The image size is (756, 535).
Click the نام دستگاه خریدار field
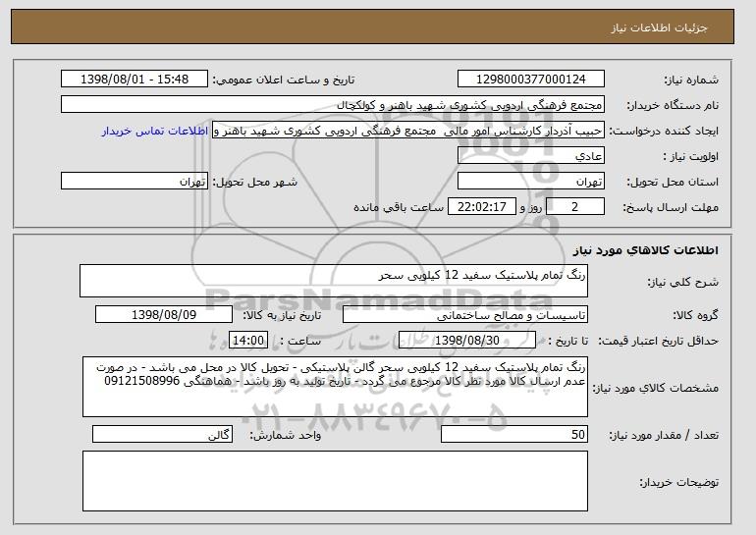pyautogui.click(x=333, y=105)
